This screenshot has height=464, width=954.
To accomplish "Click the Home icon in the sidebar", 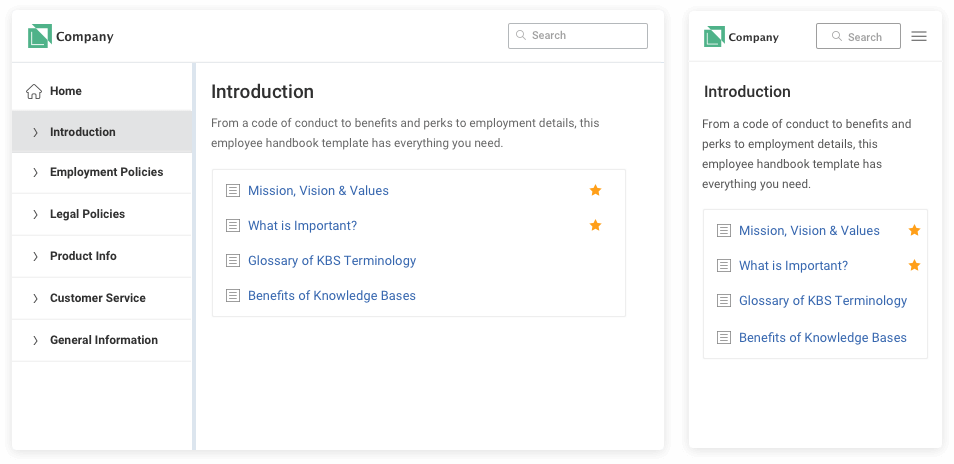I will coord(34,91).
